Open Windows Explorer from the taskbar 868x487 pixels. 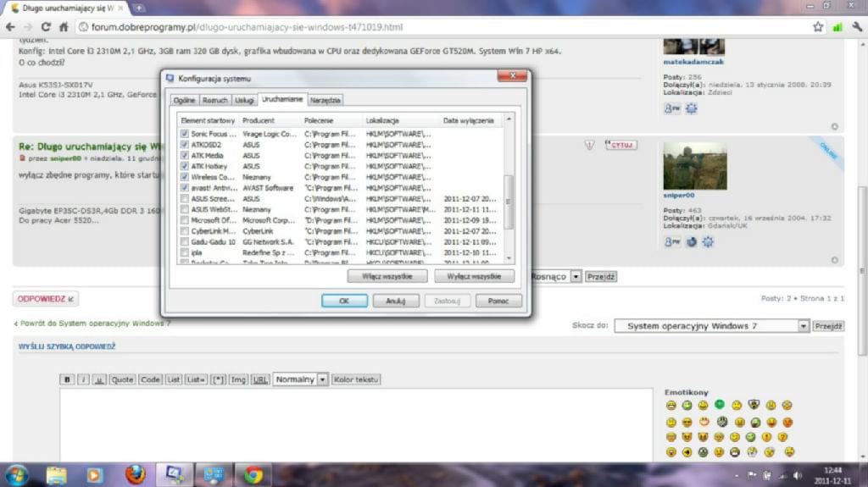56,475
